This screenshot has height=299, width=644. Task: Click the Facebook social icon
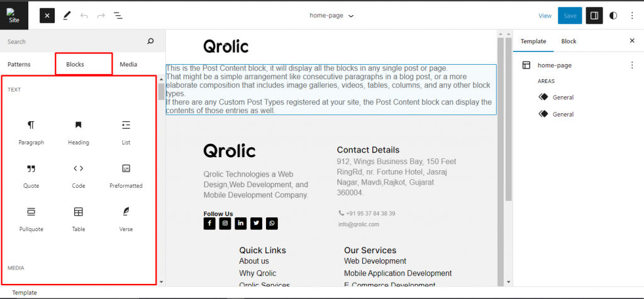(209, 224)
